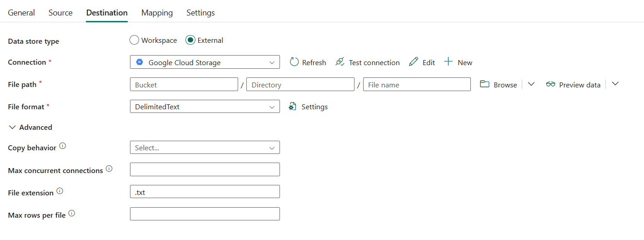Click the Browse button label

click(x=505, y=85)
